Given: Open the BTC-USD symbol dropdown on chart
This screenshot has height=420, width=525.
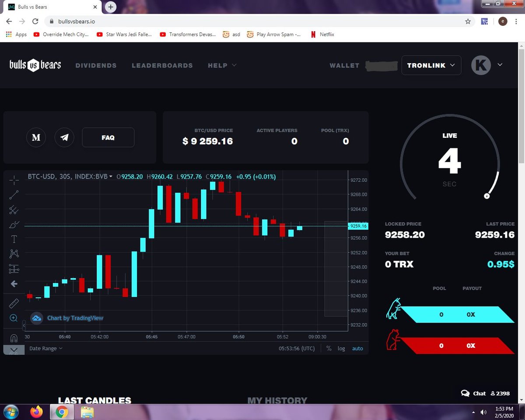Looking at the screenshot, I should [70, 177].
